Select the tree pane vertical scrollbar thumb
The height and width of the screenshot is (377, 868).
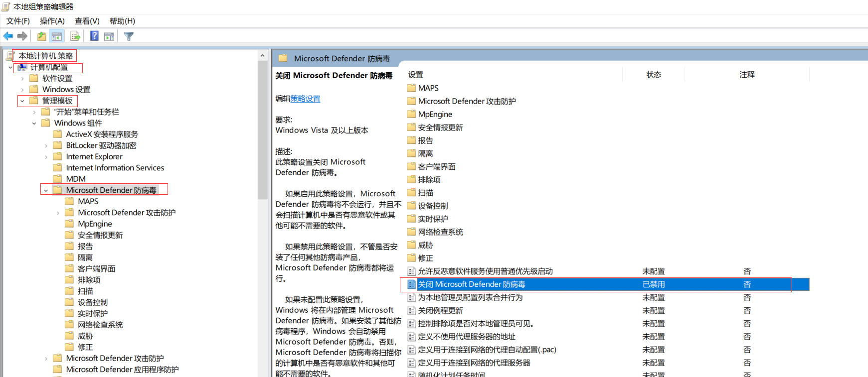point(263,129)
